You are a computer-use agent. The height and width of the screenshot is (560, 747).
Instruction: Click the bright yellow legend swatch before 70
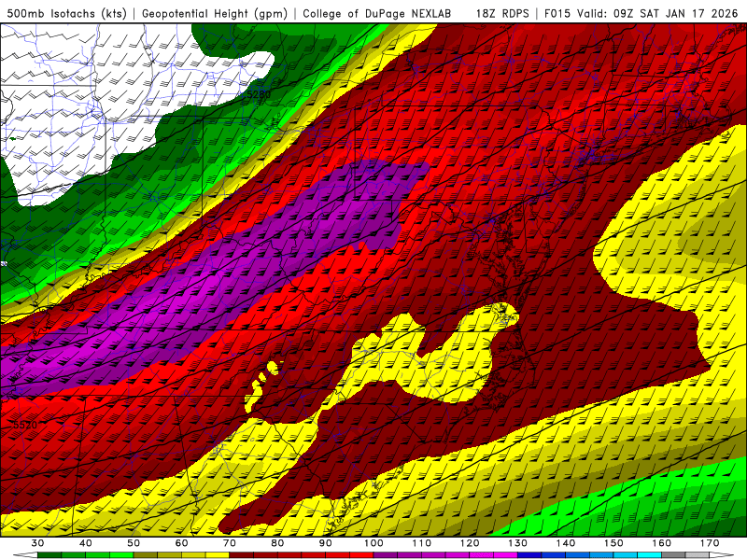[218, 555]
